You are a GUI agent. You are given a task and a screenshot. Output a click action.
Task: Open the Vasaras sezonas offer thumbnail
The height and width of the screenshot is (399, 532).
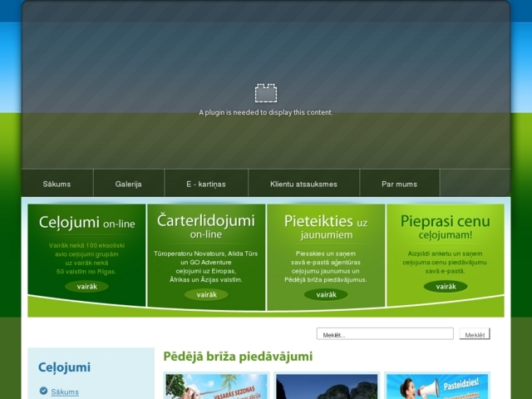click(x=216, y=387)
